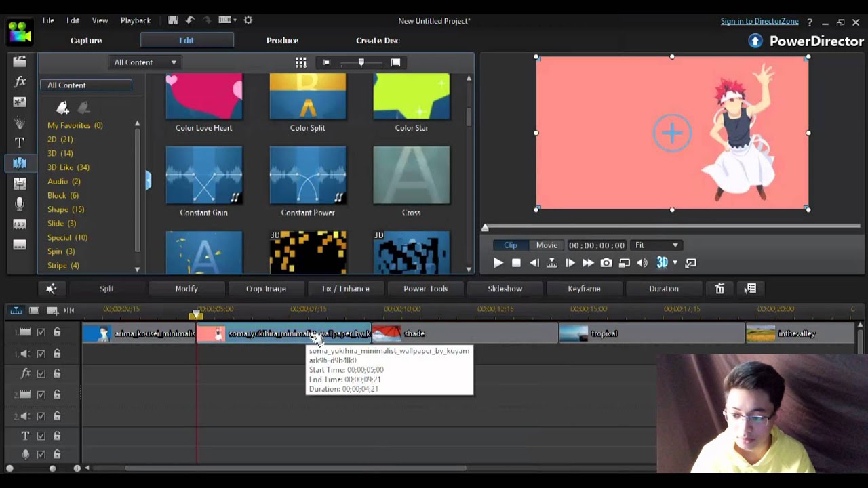Show library in grid view icon
The image size is (868, 488).
click(x=300, y=62)
